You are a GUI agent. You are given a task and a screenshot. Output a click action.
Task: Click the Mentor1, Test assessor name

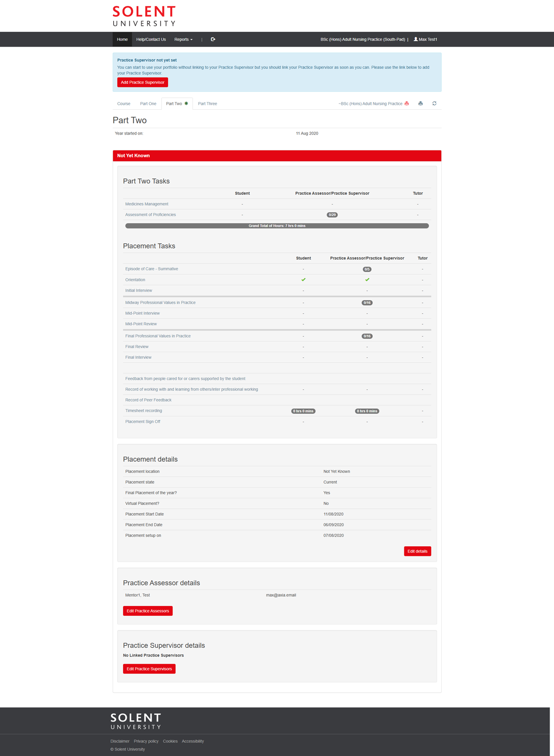138,595
